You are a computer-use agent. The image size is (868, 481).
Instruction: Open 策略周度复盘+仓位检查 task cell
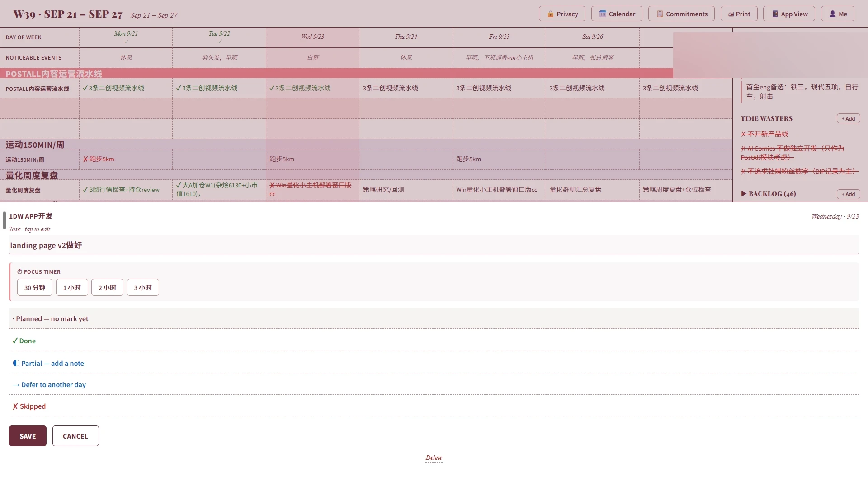point(686,190)
